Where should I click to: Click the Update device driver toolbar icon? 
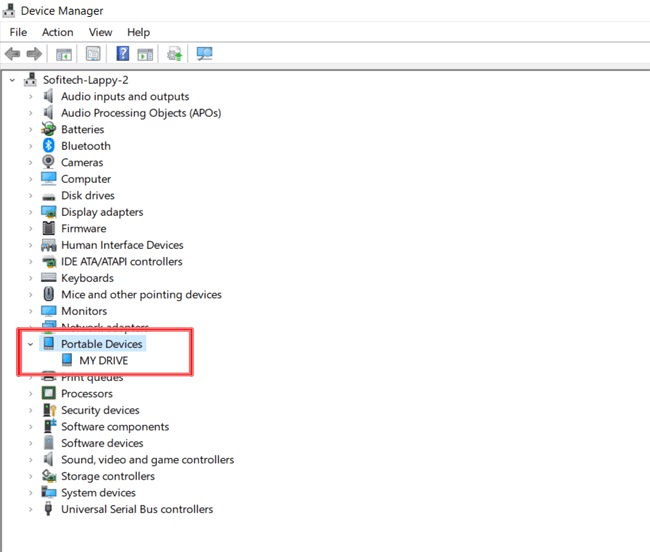(x=175, y=54)
